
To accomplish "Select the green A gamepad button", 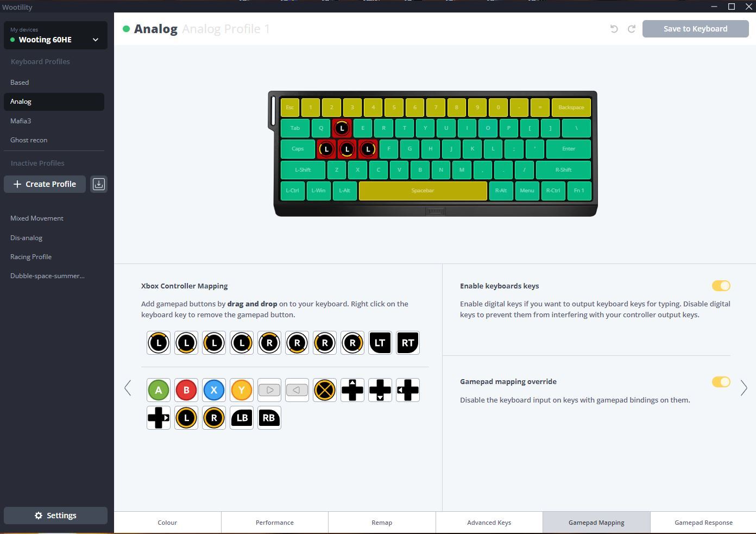I will 159,390.
